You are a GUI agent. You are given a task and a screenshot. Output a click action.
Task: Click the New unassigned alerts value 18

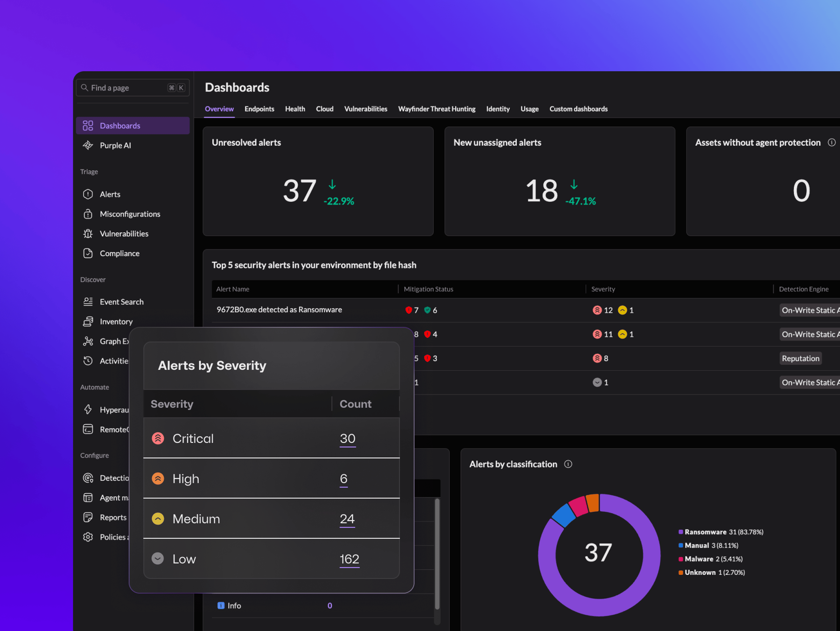(541, 191)
